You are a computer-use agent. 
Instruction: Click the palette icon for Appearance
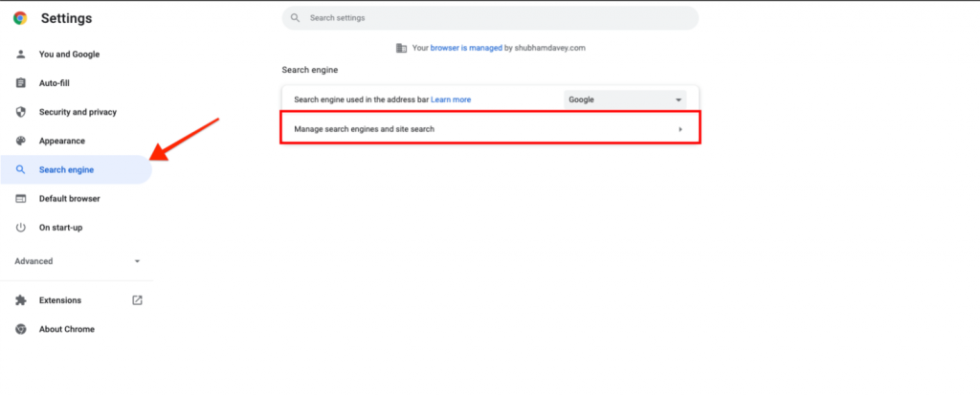coord(21,142)
